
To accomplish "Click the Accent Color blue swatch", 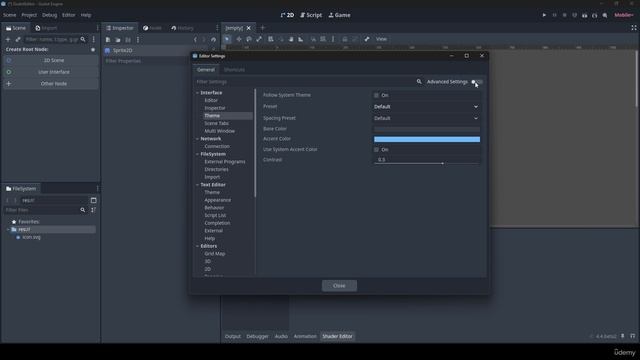I will (x=427, y=140).
